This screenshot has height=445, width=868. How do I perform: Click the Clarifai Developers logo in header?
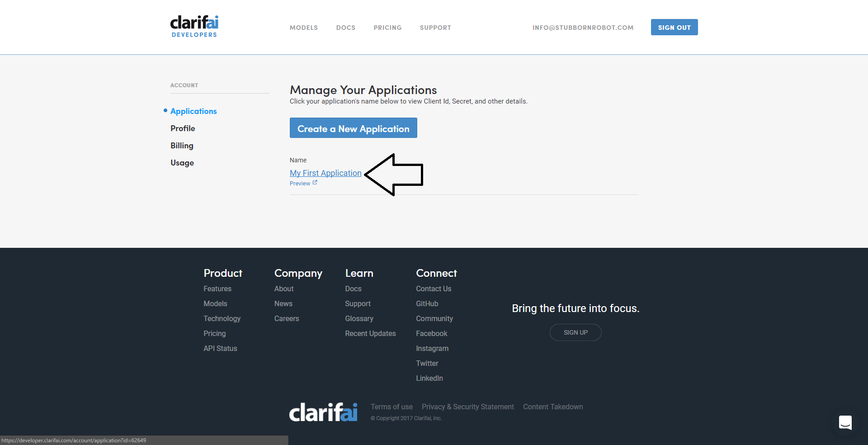(x=194, y=26)
